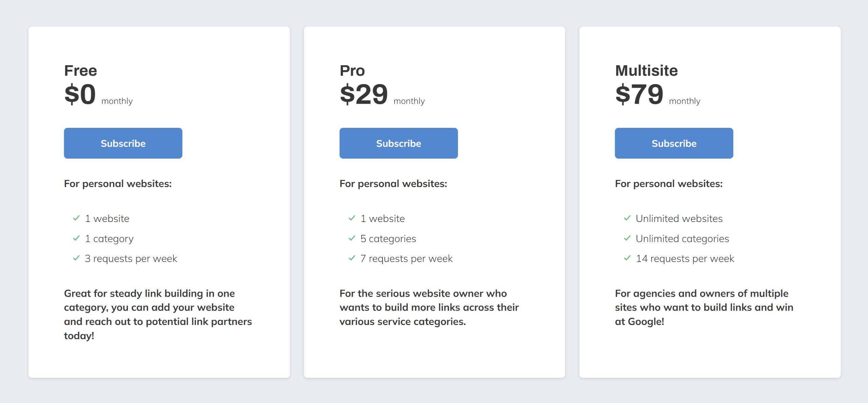868x403 pixels.
Task: Click the checkmark next to '14 requests per week'
Action: pos(627,259)
